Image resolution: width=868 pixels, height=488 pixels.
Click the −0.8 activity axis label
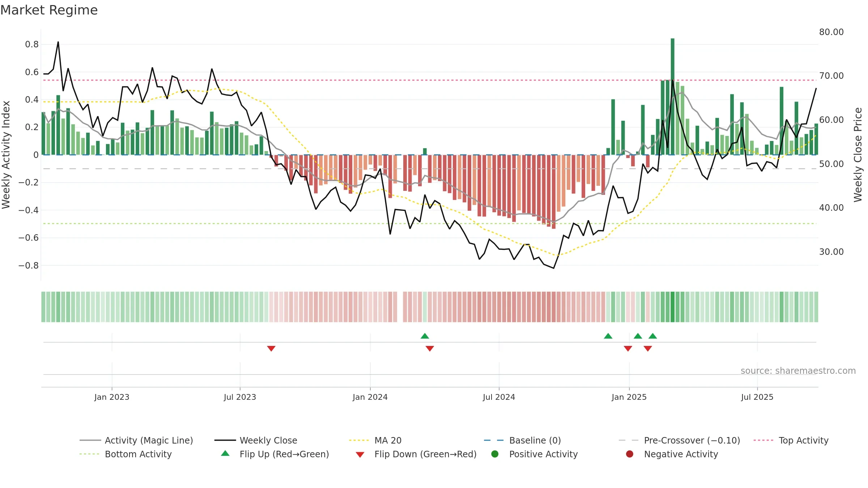[29, 265]
